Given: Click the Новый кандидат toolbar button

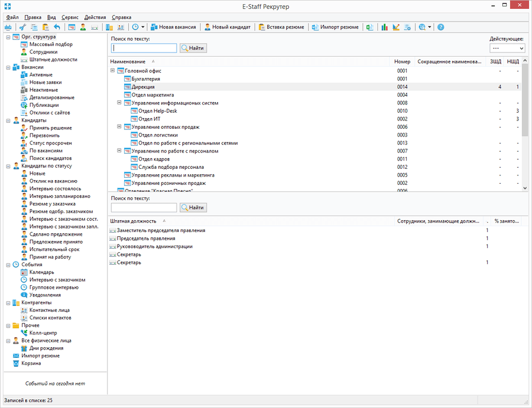Looking at the screenshot, I should (x=228, y=27).
